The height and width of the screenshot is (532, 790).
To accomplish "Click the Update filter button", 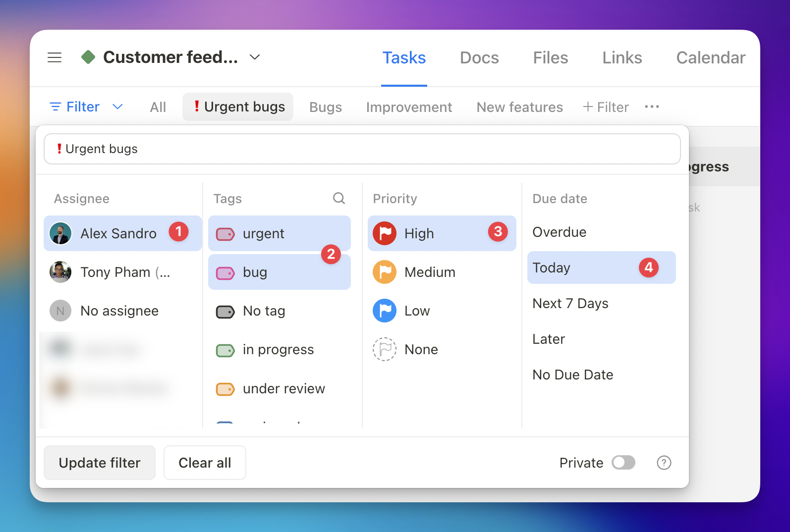I will point(100,463).
